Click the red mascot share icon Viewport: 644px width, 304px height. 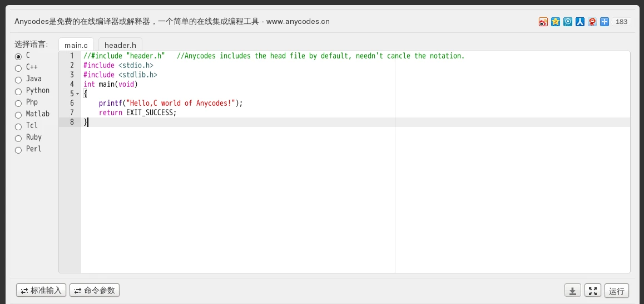tap(592, 22)
